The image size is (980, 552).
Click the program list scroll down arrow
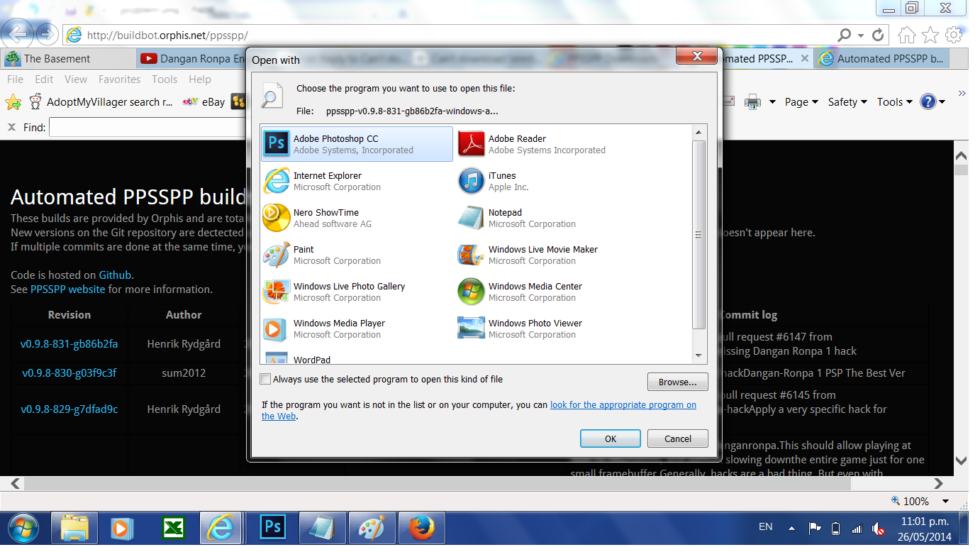coord(698,355)
